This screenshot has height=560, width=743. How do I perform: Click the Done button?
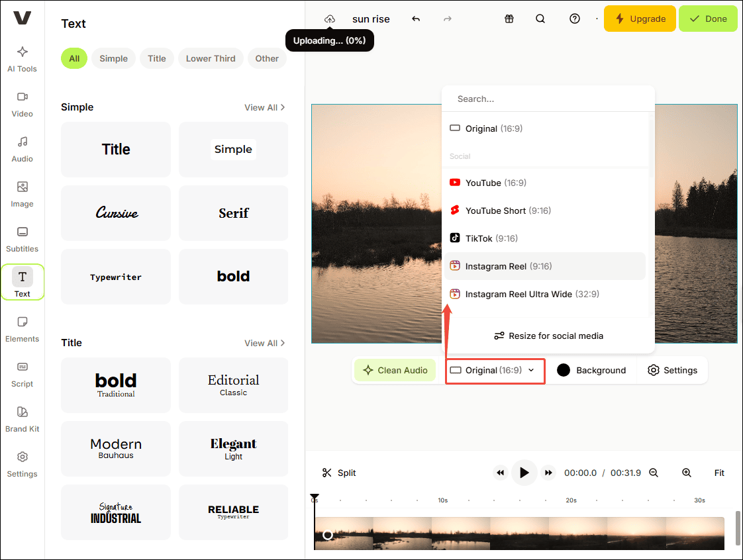(708, 19)
